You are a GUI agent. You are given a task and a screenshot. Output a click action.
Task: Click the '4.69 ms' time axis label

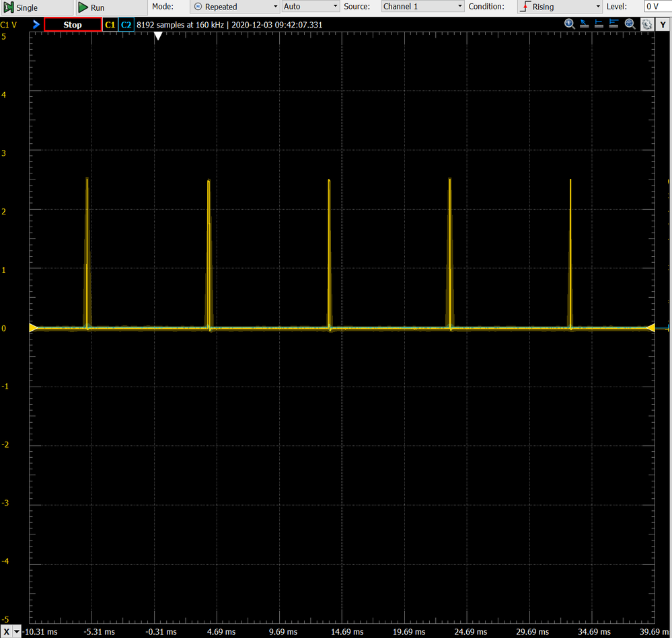[221, 632]
